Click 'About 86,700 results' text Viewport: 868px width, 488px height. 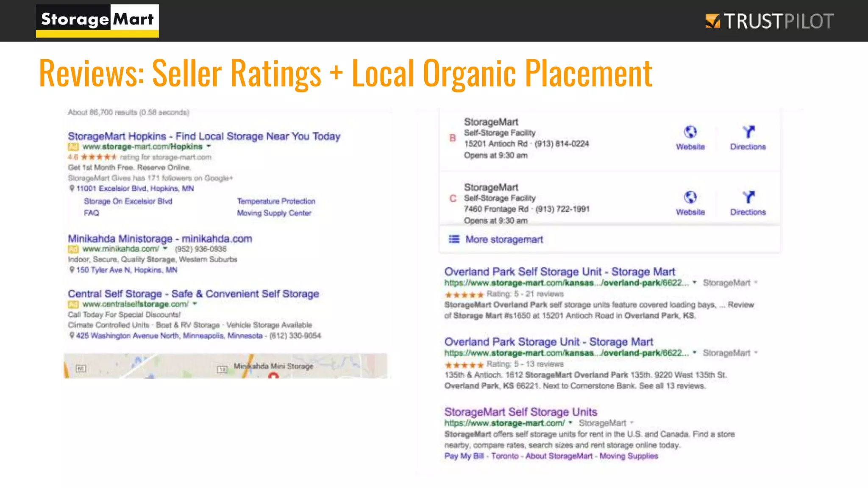pyautogui.click(x=128, y=112)
